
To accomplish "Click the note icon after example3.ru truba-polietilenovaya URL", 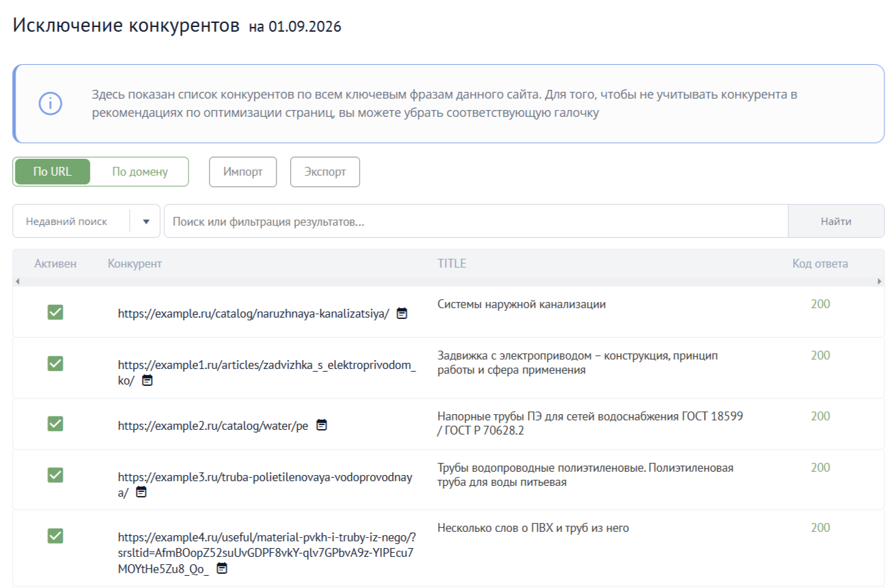I will 141,493.
